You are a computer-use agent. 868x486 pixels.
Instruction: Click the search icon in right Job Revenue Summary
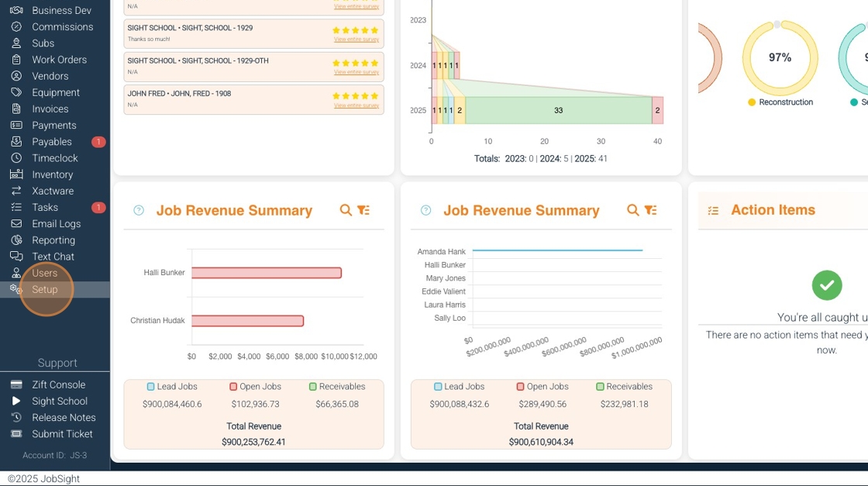632,210
